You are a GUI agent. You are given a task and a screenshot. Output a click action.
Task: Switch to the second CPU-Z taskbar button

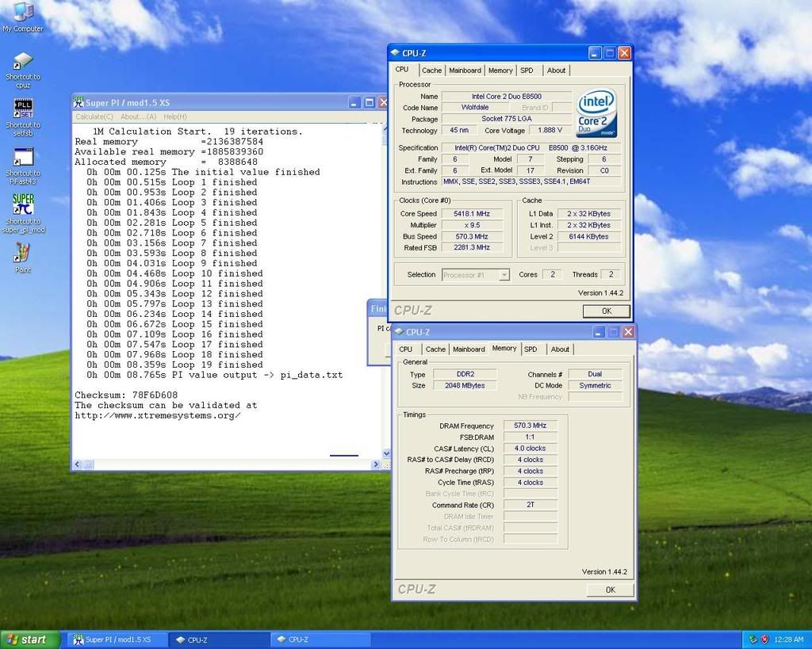pos(320,639)
